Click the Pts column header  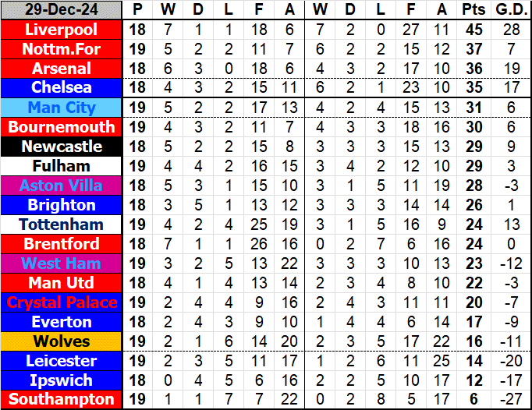pos(473,10)
